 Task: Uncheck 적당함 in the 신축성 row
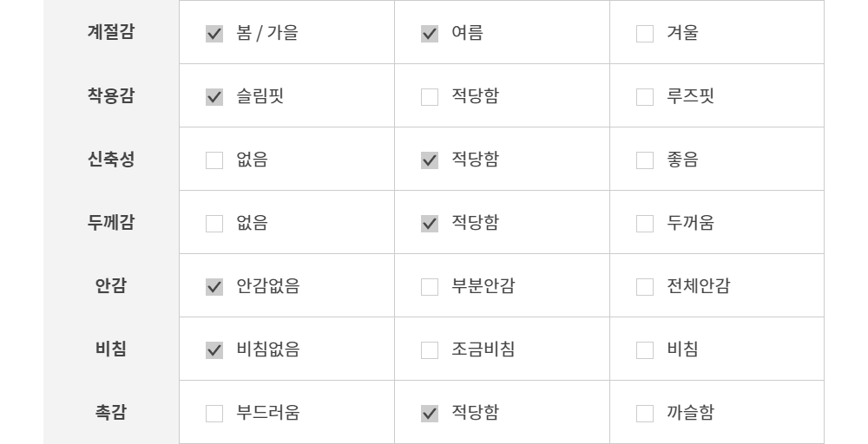point(430,160)
